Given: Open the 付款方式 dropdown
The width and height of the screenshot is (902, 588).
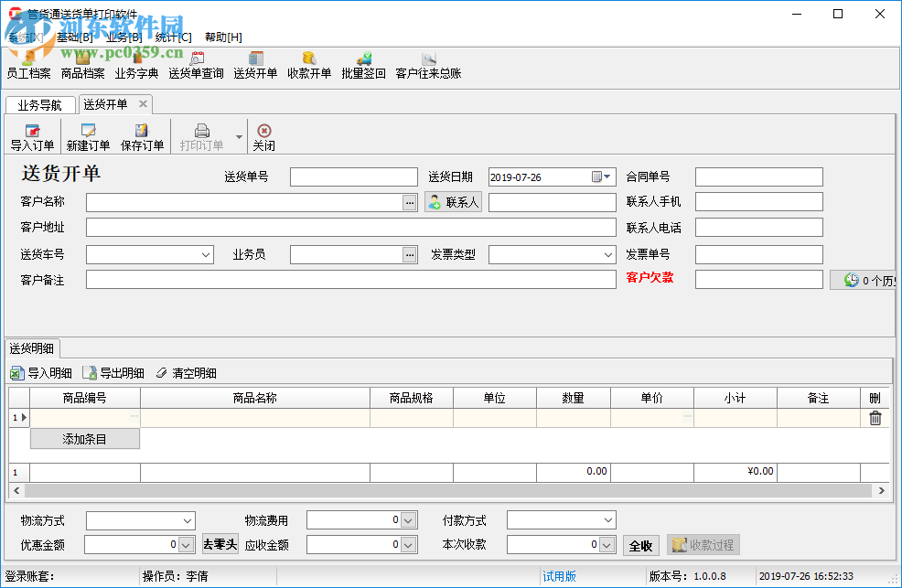Looking at the screenshot, I should pyautogui.click(x=608, y=520).
